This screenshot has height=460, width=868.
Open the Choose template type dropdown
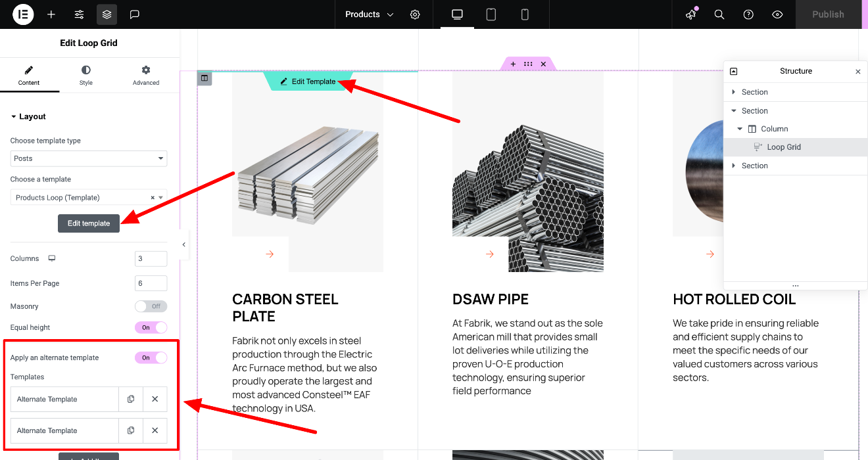click(89, 158)
